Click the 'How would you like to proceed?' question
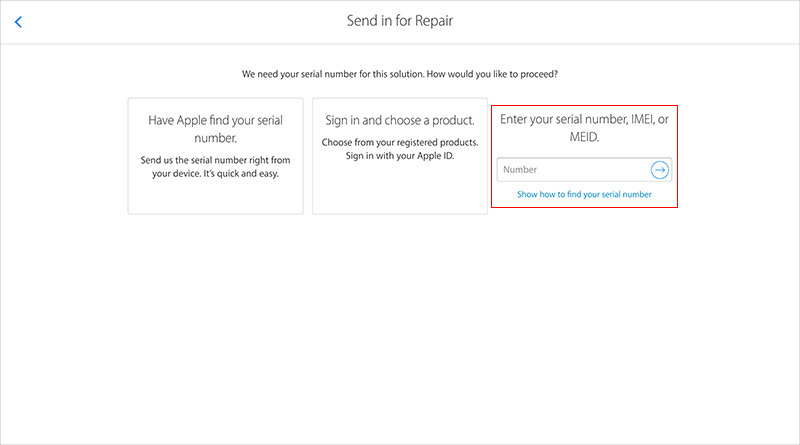The width and height of the screenshot is (800, 445). pos(492,74)
